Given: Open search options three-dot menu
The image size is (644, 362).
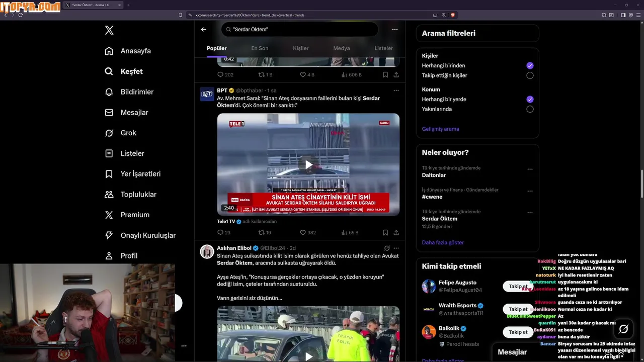Looking at the screenshot, I should [x=395, y=29].
